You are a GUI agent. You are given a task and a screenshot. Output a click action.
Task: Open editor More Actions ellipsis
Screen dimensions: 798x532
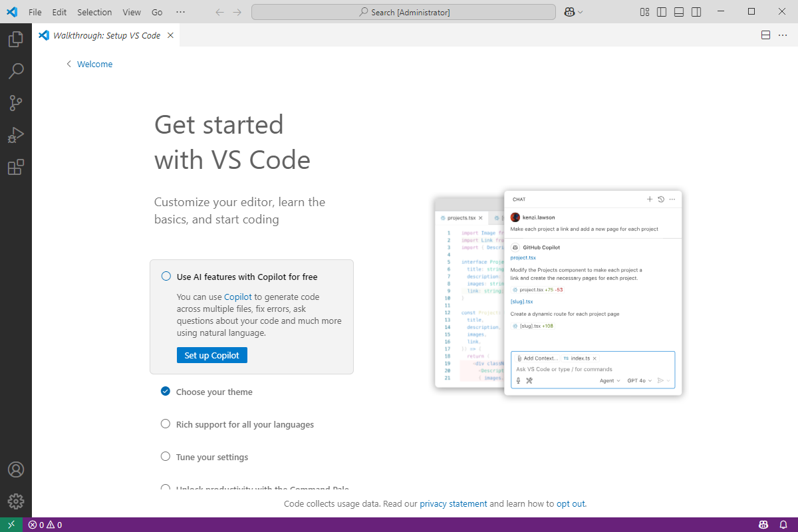coord(783,35)
